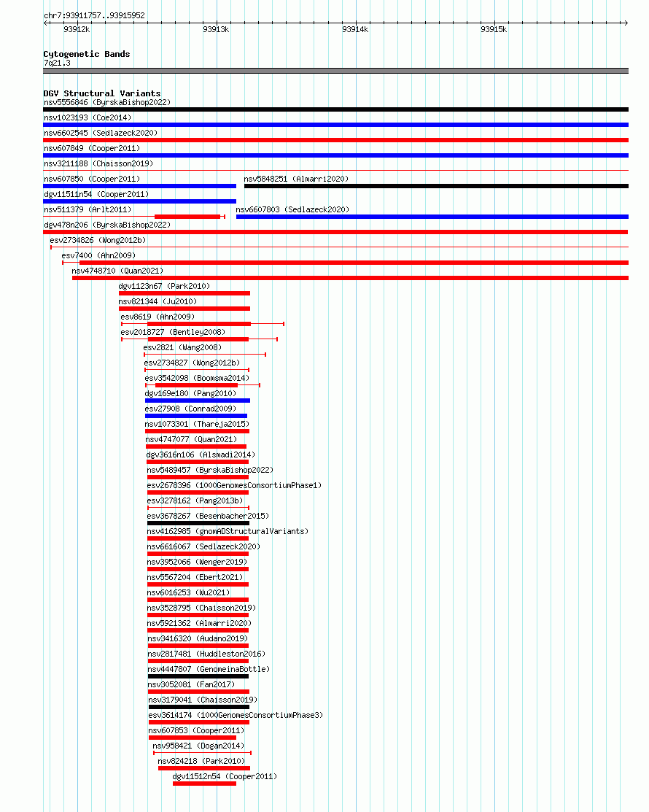Viewport: 649px width, 812px height.
Task: Open nsv5567204 (Ebert2021) variant
Action: (198, 584)
